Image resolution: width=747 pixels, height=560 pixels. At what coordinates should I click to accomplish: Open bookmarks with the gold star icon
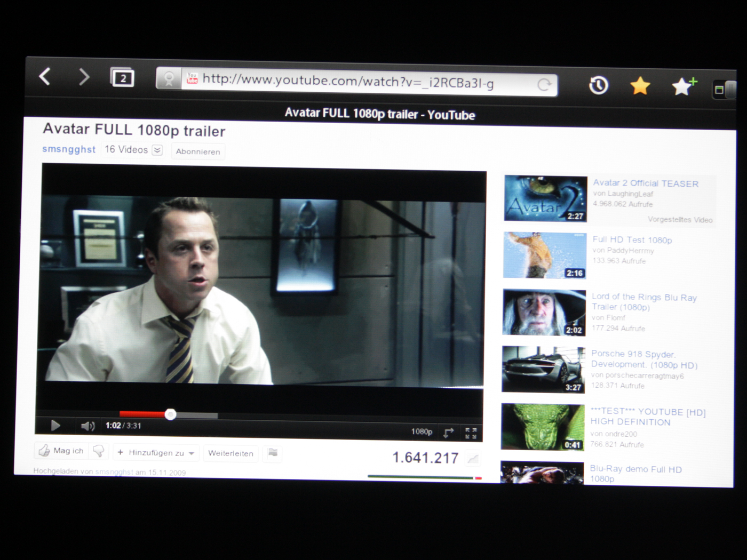(640, 86)
